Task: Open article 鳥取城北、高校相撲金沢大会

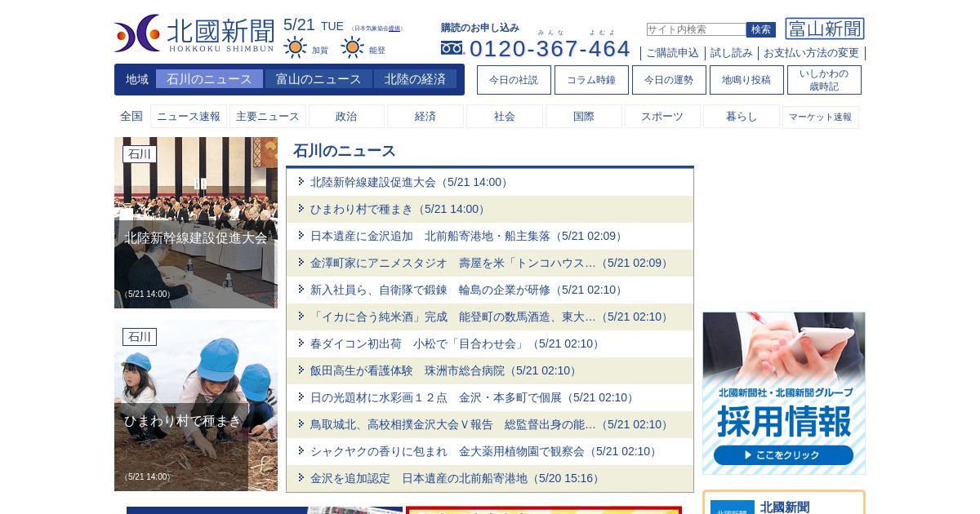Action: [x=490, y=424]
